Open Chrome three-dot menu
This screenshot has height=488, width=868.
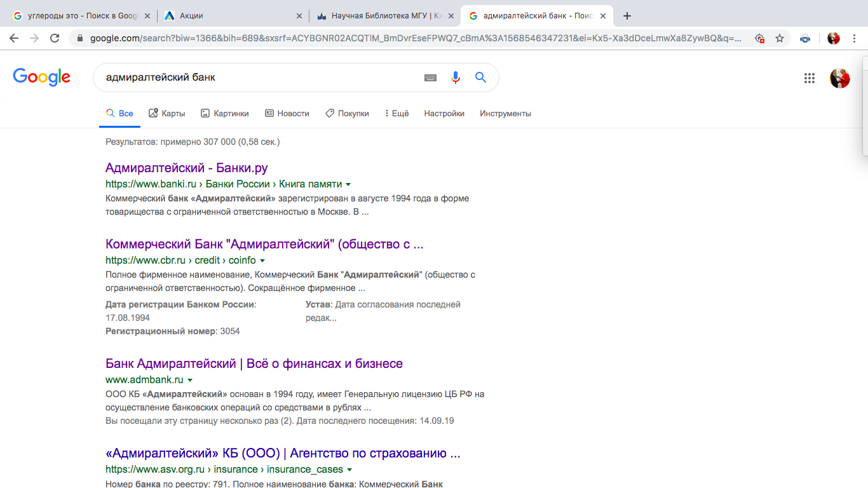855,38
